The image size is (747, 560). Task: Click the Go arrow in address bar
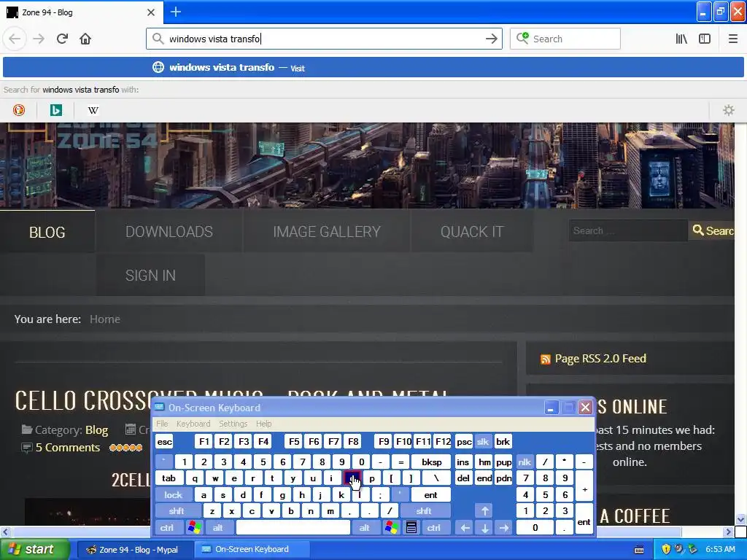pyautogui.click(x=491, y=39)
